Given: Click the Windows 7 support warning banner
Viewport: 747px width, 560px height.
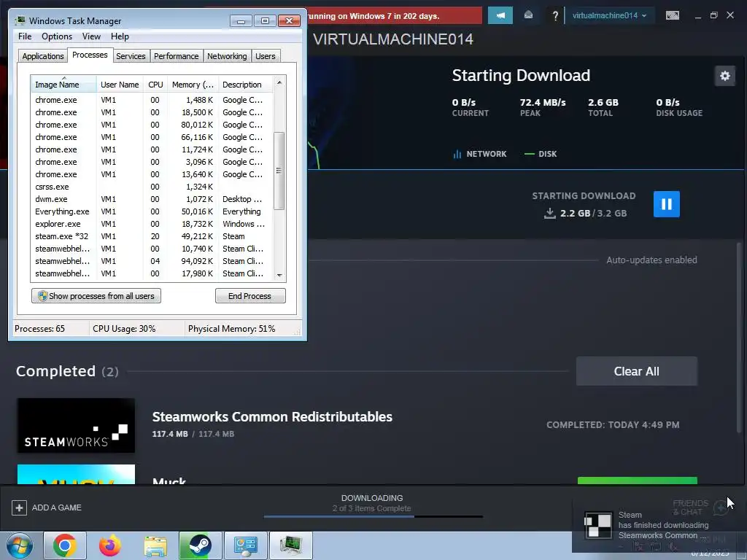Looking at the screenshot, I should (x=395, y=16).
